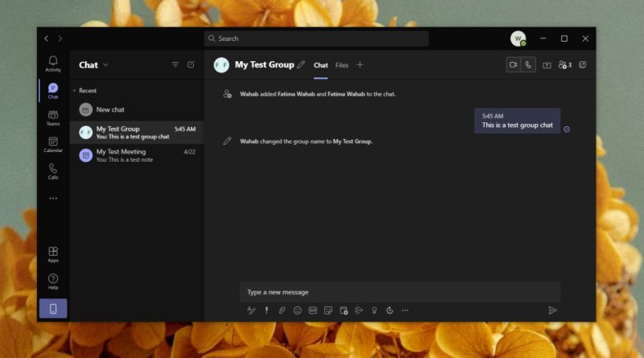
Task: Click the mobile app download button
Action: click(x=53, y=309)
